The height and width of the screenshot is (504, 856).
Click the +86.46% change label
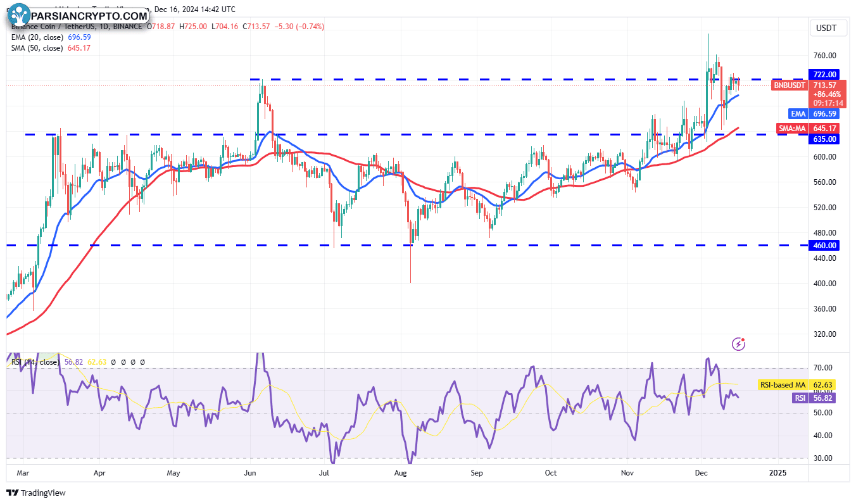tap(826, 94)
